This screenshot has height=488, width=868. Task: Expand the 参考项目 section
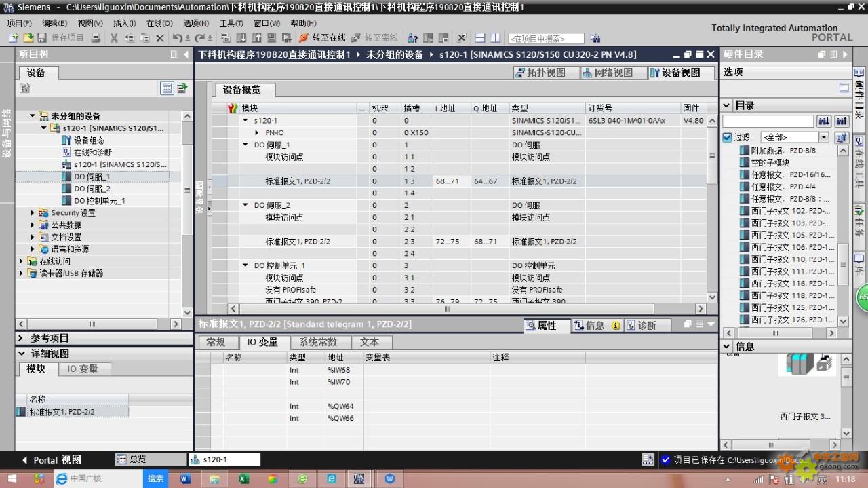click(21, 338)
